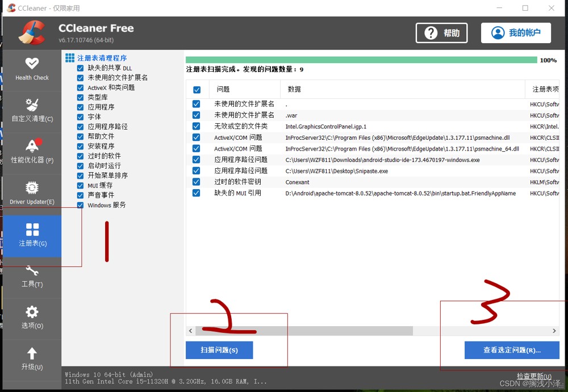Toggle 过时的软件 checkbox

click(x=81, y=156)
